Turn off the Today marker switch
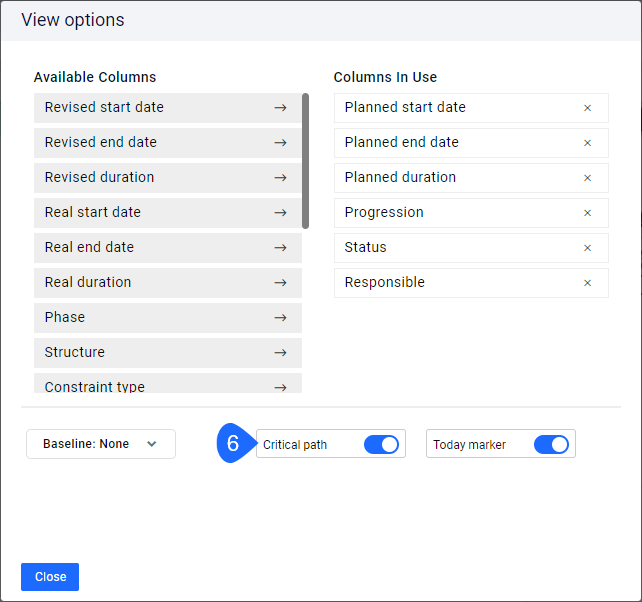 pyautogui.click(x=551, y=444)
